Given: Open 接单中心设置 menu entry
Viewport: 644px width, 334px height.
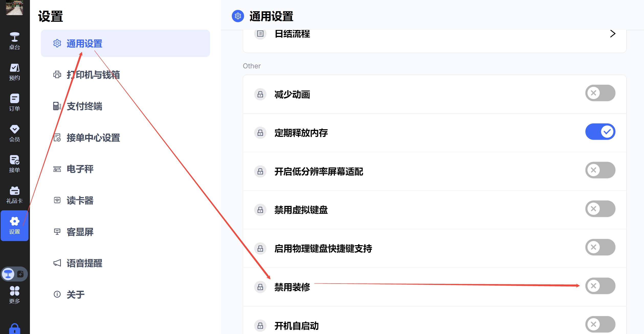Looking at the screenshot, I should coord(93,138).
